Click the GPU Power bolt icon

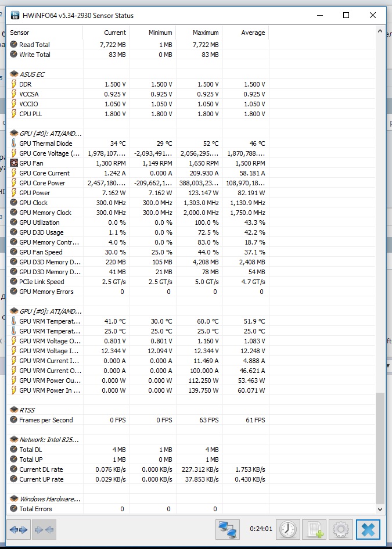(14, 192)
